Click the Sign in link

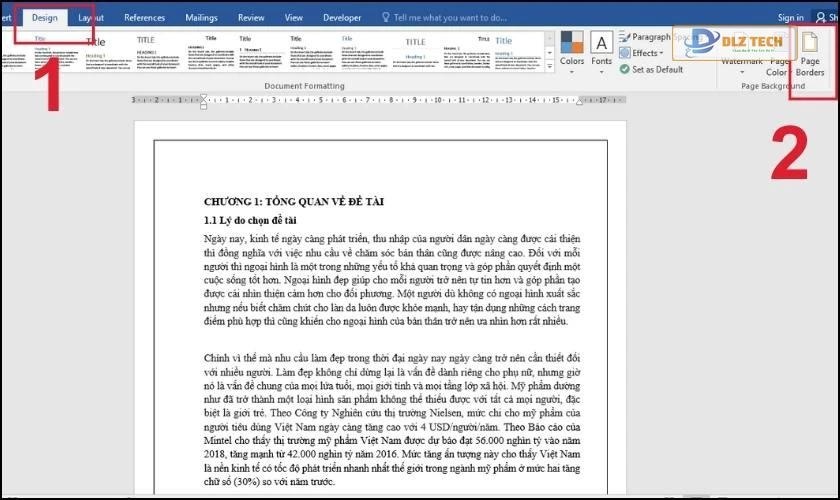(x=790, y=17)
